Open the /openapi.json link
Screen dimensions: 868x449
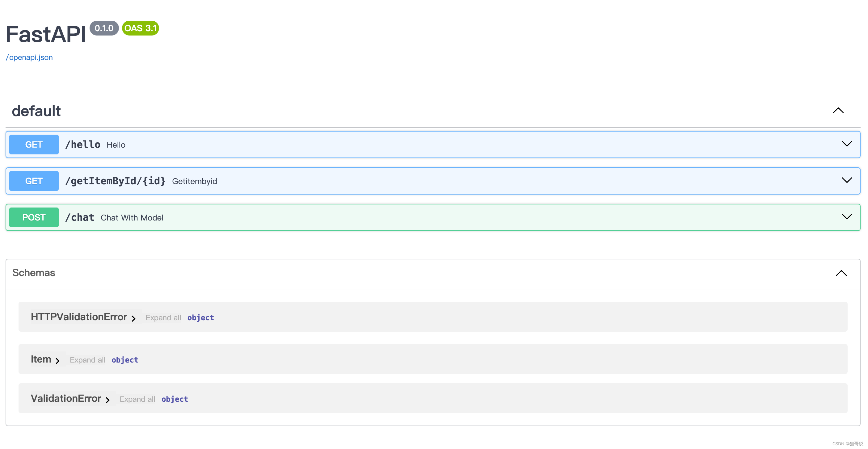29,57
